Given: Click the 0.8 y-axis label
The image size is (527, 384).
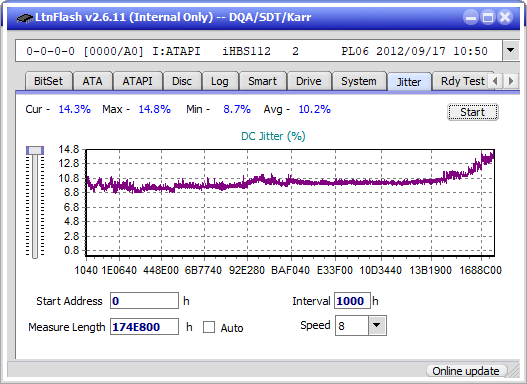Looking at the screenshot, I should pyautogui.click(x=71, y=250).
